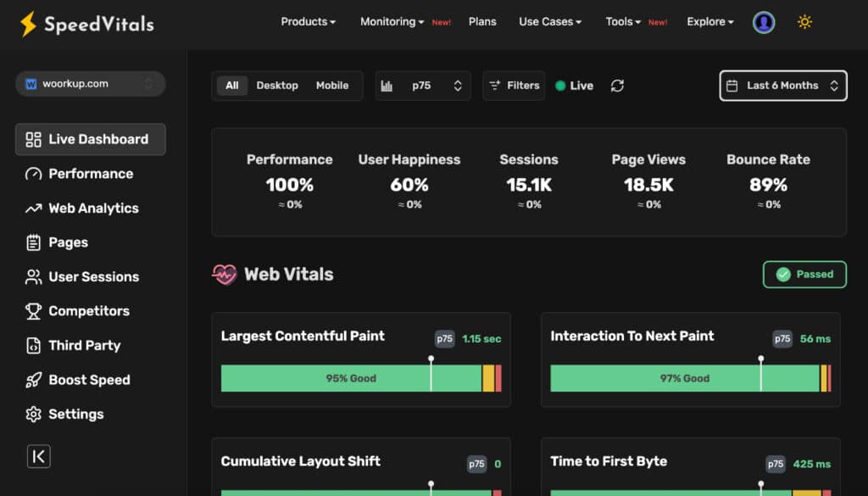Click the User Sessions people icon
The image size is (868, 496).
point(33,276)
